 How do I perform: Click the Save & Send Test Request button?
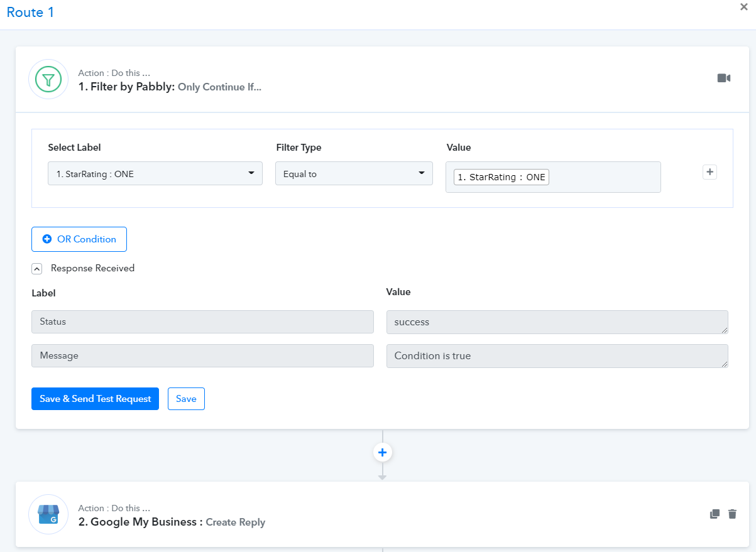[x=95, y=399]
